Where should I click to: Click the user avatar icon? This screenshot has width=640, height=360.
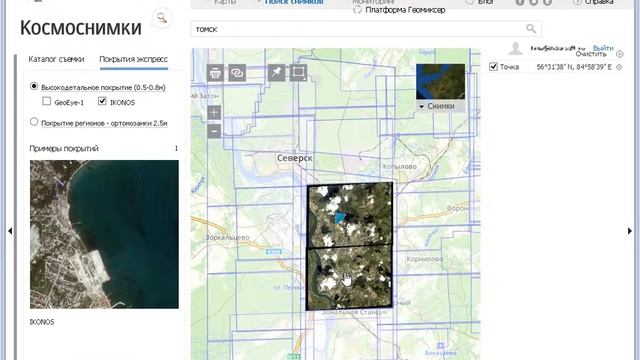click(516, 49)
